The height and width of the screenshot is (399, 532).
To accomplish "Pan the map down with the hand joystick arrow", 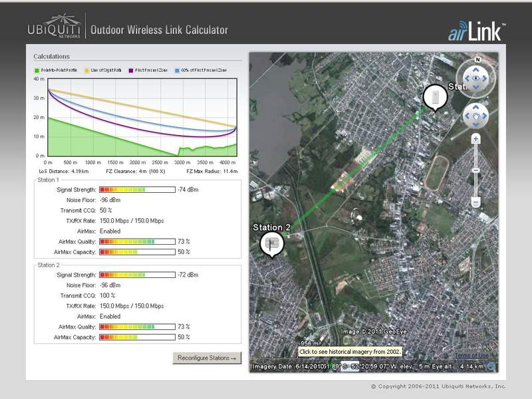I will tap(475, 124).
